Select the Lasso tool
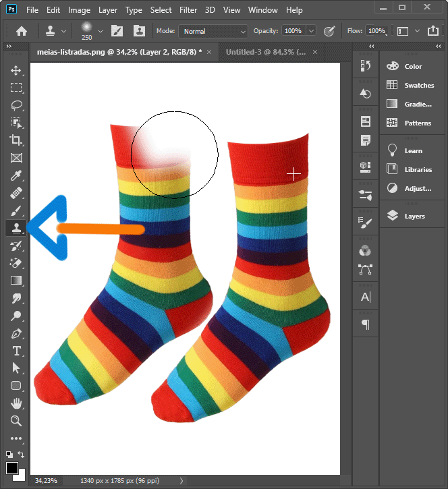Viewport: 448px width, 489px height. tap(16, 105)
